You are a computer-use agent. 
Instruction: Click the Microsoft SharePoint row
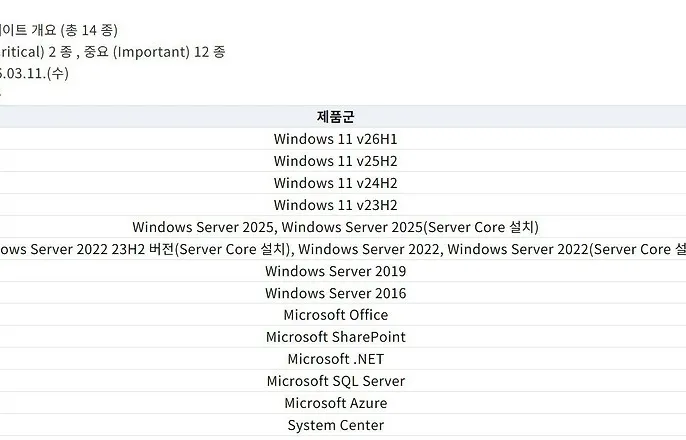pyautogui.click(x=336, y=337)
